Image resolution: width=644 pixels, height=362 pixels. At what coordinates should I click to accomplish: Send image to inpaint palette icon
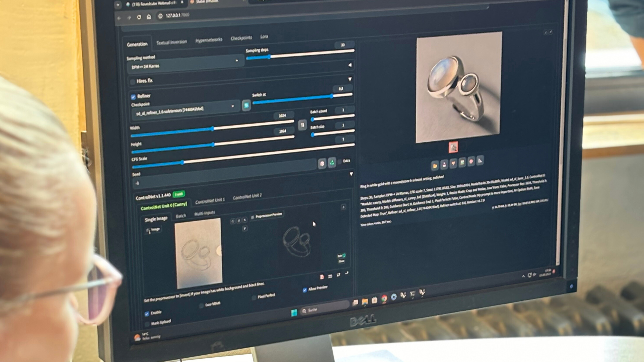[x=471, y=162]
